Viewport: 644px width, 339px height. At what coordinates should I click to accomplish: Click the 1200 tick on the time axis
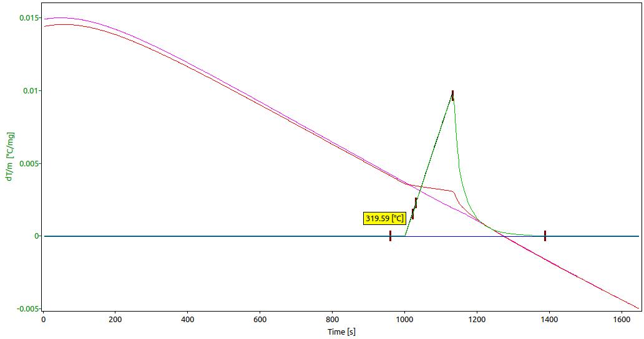tap(477, 320)
